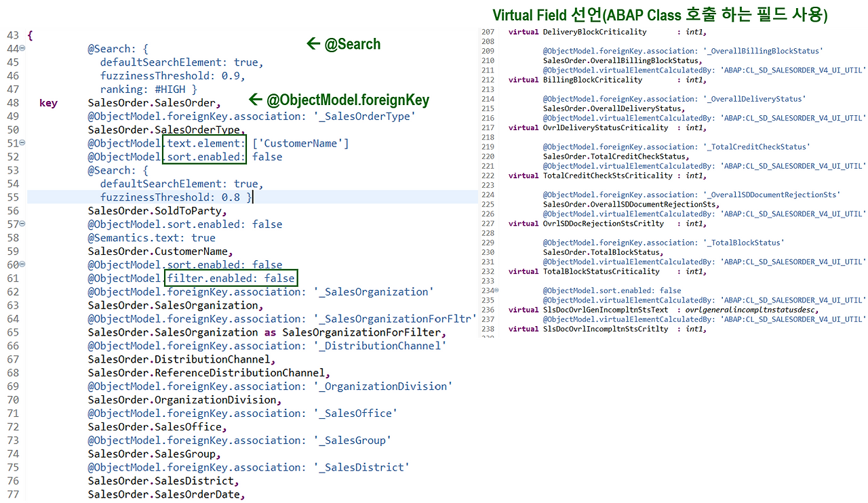
Task: Collapse the fold marker beside line 60
Action: (x=22, y=265)
